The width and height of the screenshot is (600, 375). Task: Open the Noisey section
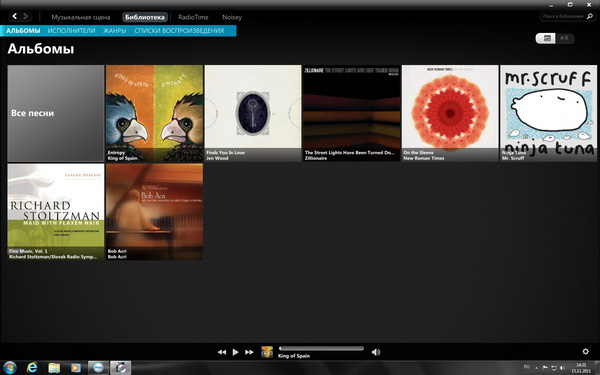pyautogui.click(x=232, y=17)
